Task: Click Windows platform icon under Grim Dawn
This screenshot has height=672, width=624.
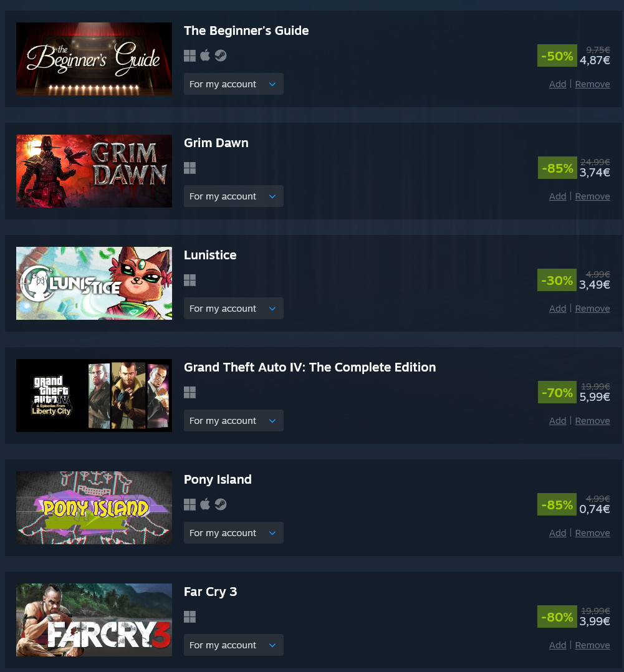Action: 190,168
